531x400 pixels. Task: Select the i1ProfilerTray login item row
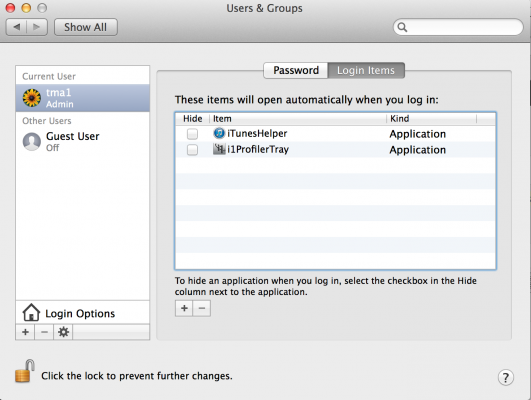coord(335,150)
